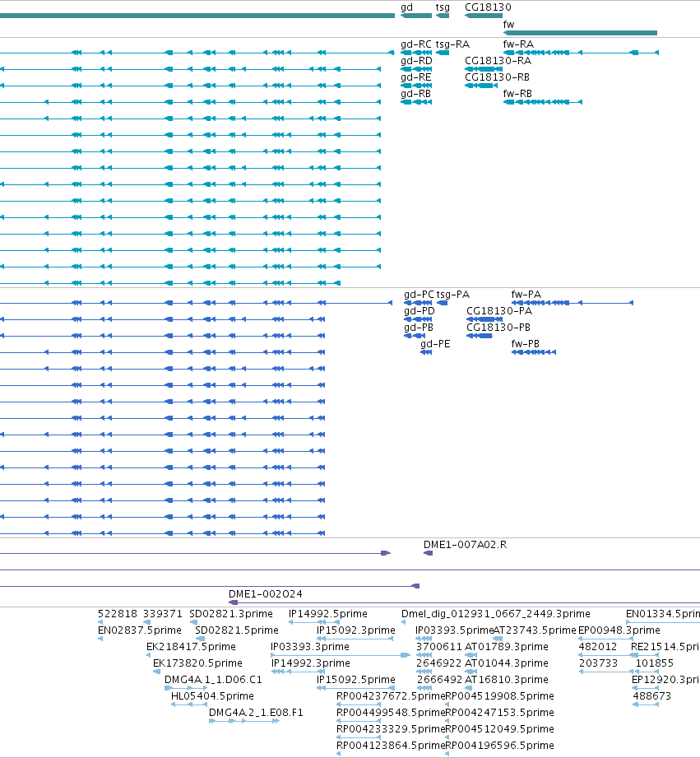The height and width of the screenshot is (758, 700).
Task: Select EST 339371
Action: (x=147, y=622)
